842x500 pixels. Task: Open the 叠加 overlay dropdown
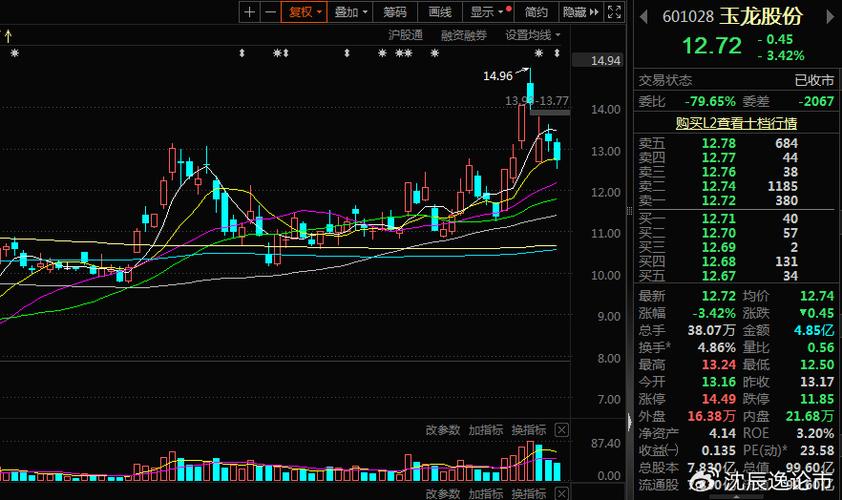click(350, 12)
